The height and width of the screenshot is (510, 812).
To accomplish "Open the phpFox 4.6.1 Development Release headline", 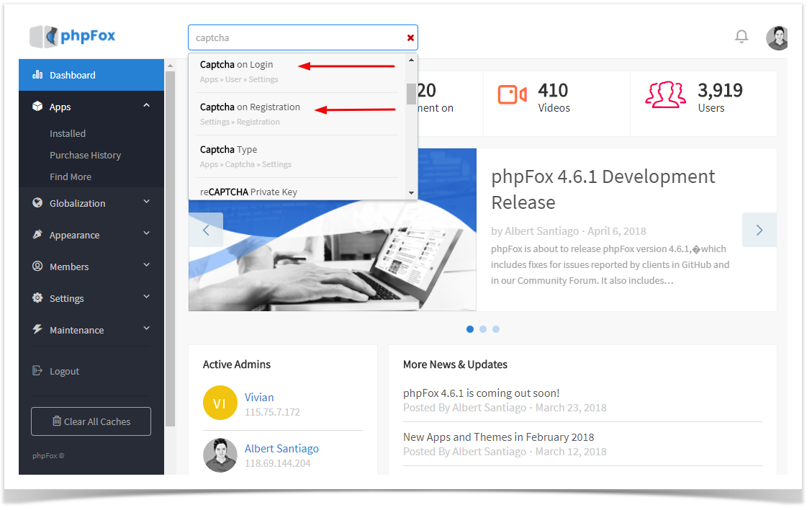I will pyautogui.click(x=603, y=189).
